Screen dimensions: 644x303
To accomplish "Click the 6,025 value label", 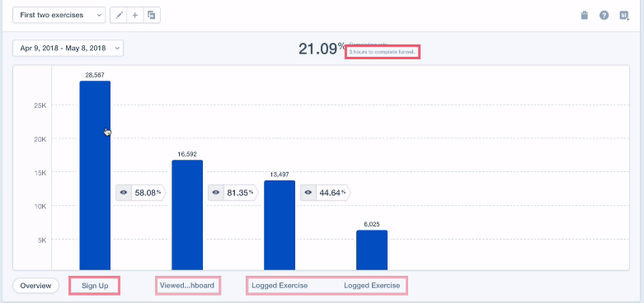I will [x=372, y=224].
